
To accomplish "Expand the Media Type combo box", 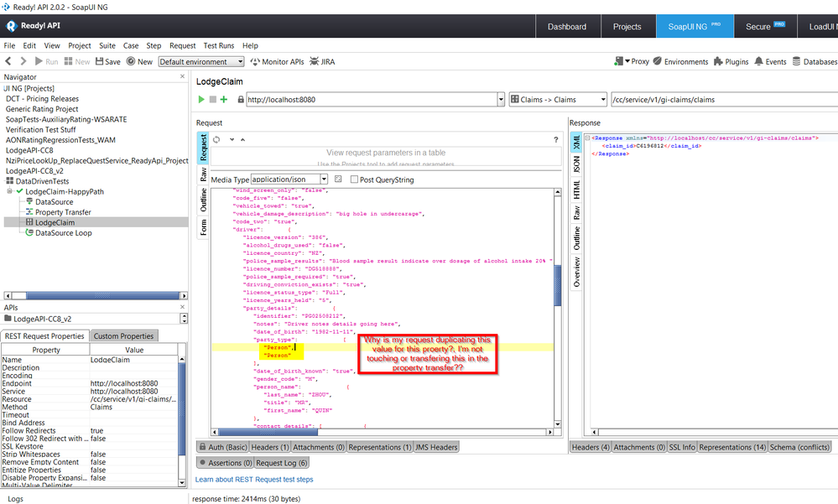I will (x=324, y=179).
